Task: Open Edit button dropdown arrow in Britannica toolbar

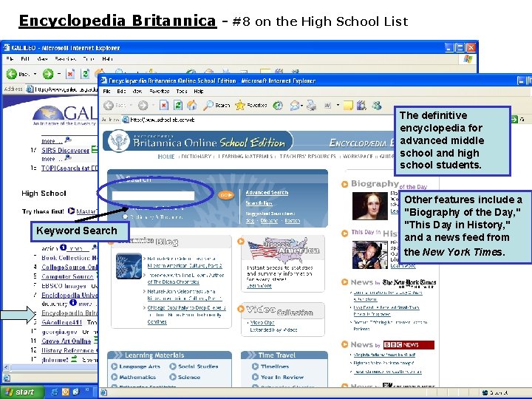Action: pos(338,106)
